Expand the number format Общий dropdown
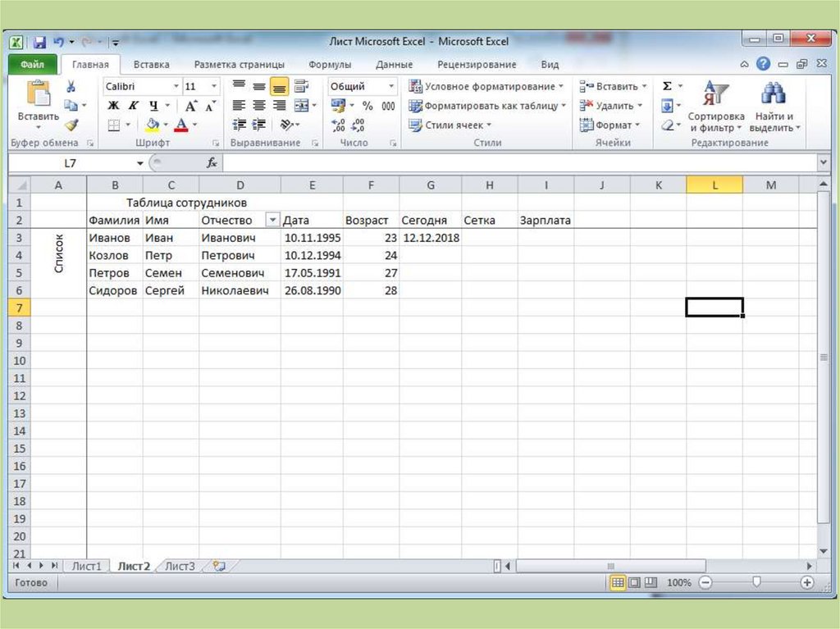 pyautogui.click(x=391, y=86)
